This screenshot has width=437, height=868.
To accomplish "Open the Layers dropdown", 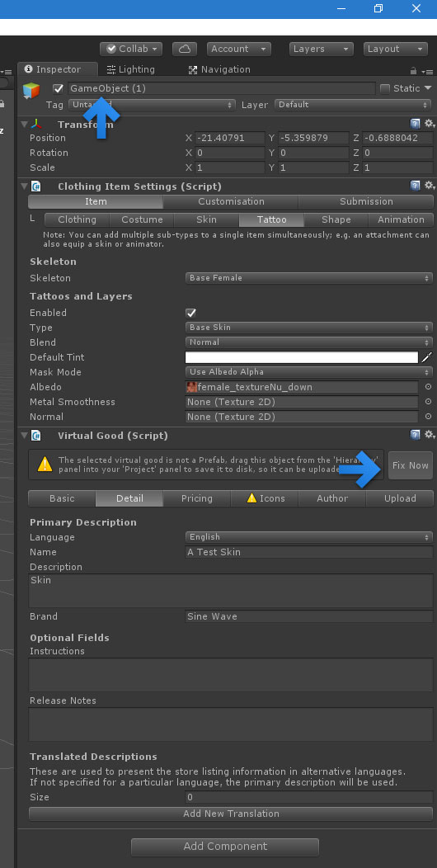I will (x=321, y=49).
